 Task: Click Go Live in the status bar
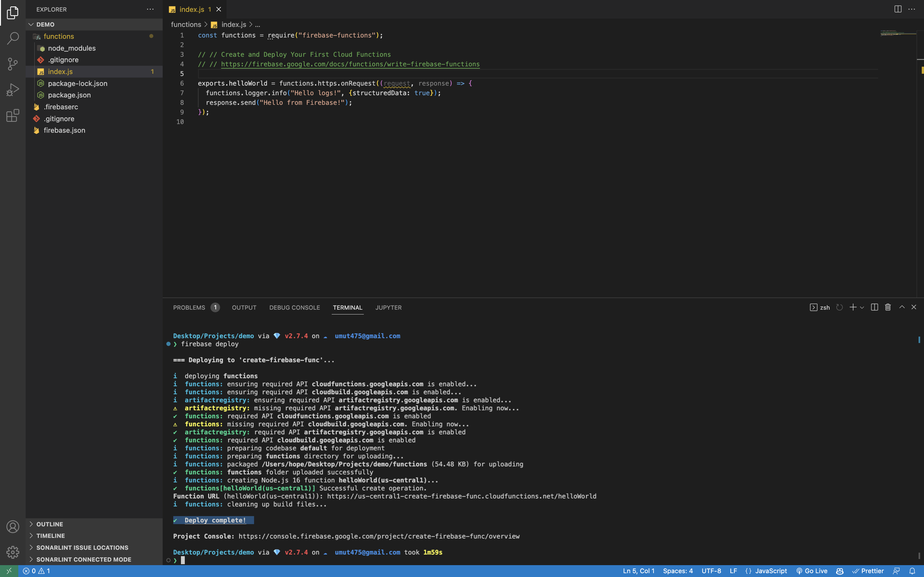(x=812, y=571)
